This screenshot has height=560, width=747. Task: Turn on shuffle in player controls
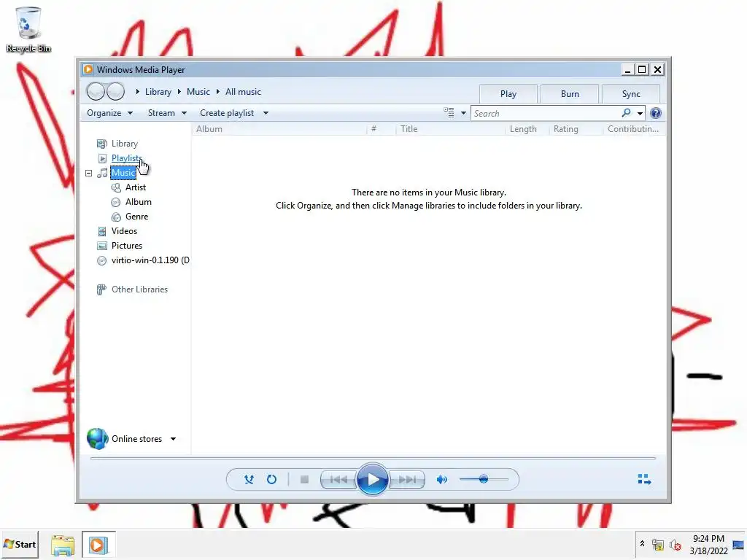[249, 480]
